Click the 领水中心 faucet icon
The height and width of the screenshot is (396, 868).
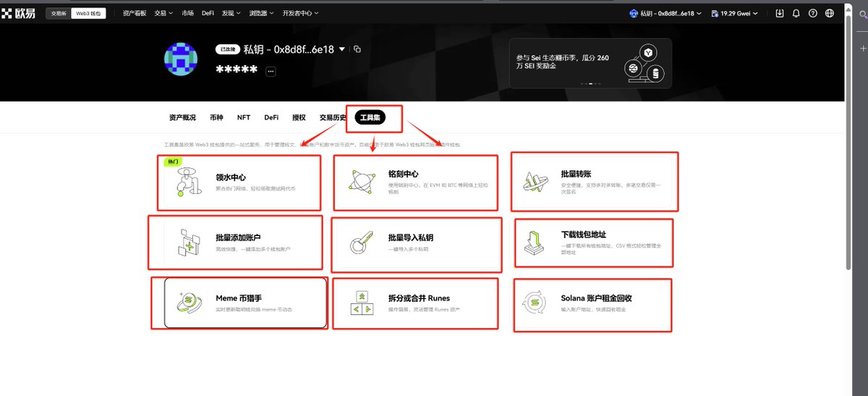pos(190,182)
